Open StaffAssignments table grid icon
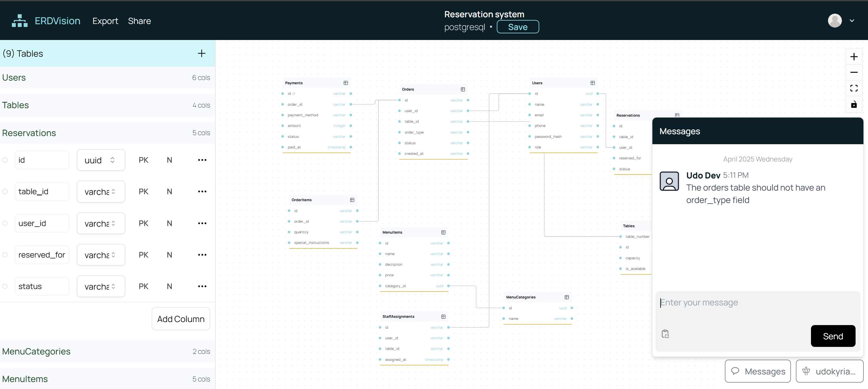Screen dimensions: 868x389 443,317
